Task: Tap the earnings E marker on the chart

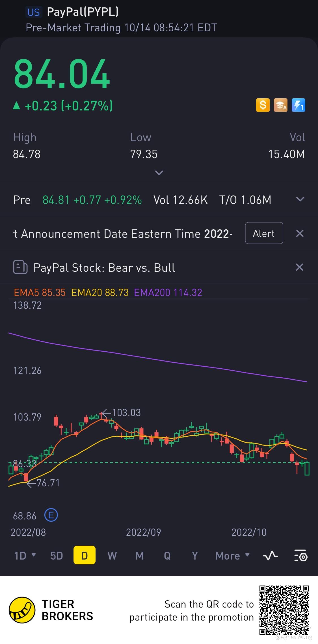Action: [51, 515]
